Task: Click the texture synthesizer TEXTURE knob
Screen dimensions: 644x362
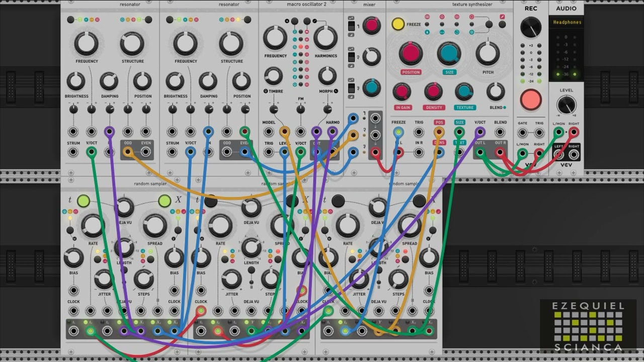Action: pos(464,92)
